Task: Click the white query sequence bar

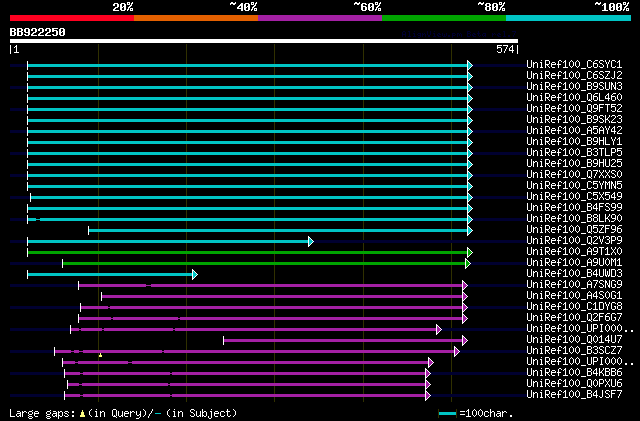Action: tap(264, 41)
